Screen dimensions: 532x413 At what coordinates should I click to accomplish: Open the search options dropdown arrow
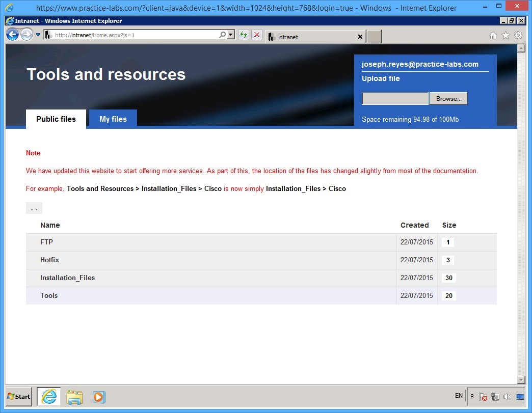pos(230,35)
